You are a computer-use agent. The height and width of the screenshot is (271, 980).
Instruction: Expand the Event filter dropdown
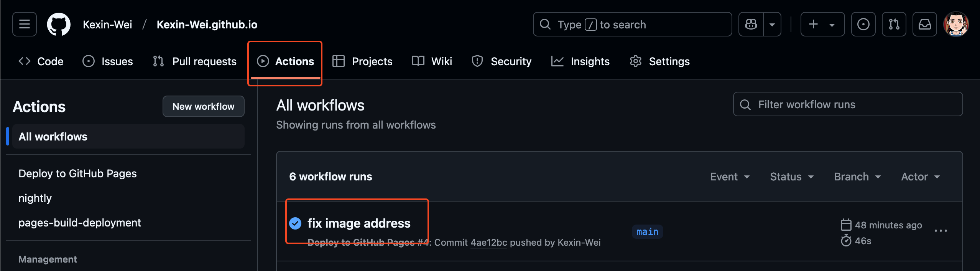click(730, 177)
